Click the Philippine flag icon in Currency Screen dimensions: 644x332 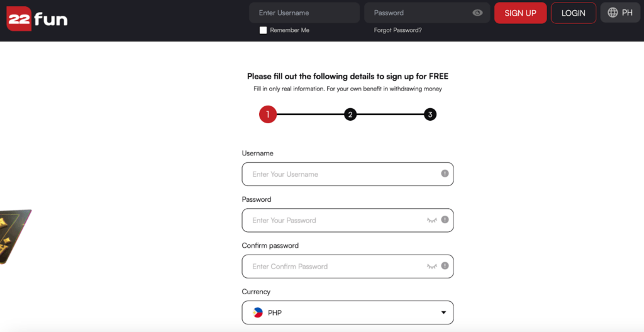tap(258, 313)
